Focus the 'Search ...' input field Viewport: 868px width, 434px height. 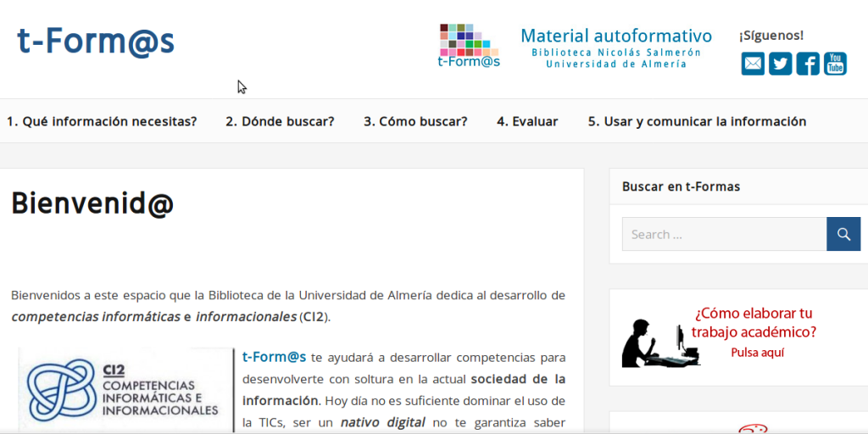[x=724, y=234]
